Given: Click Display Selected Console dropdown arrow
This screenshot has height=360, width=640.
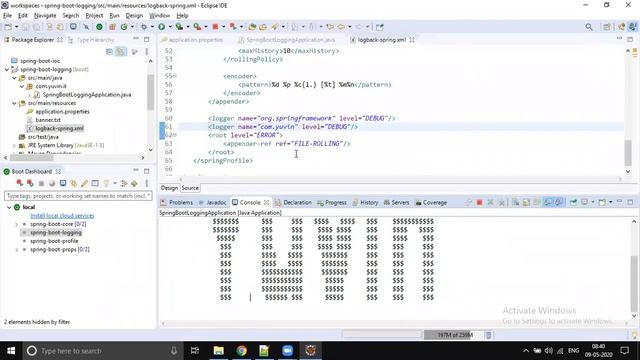Looking at the screenshot, I should [593, 202].
